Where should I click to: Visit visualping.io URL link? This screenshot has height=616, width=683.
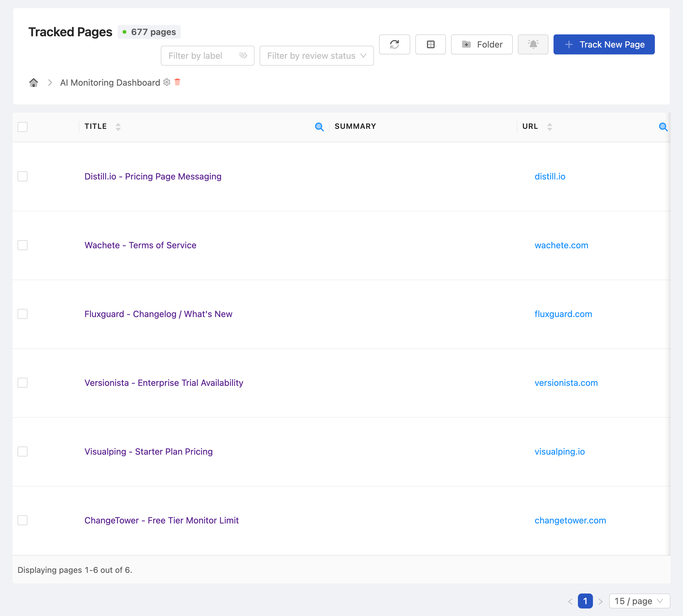pyautogui.click(x=560, y=452)
